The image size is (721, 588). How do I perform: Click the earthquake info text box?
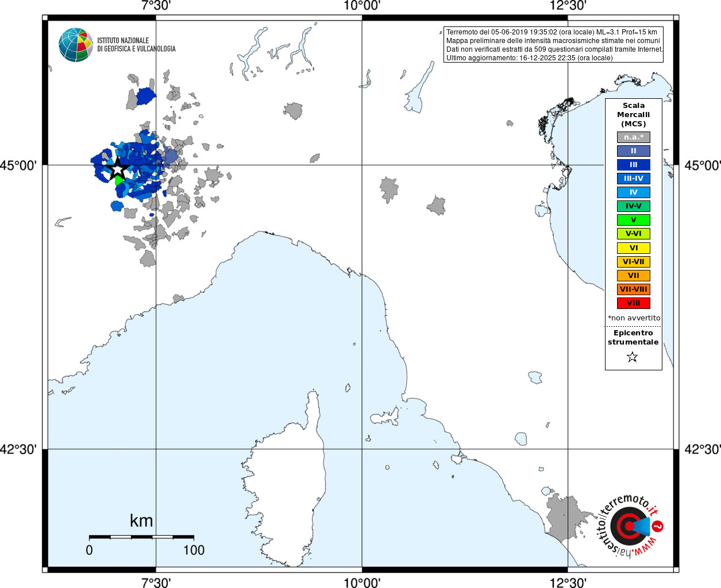click(x=554, y=45)
